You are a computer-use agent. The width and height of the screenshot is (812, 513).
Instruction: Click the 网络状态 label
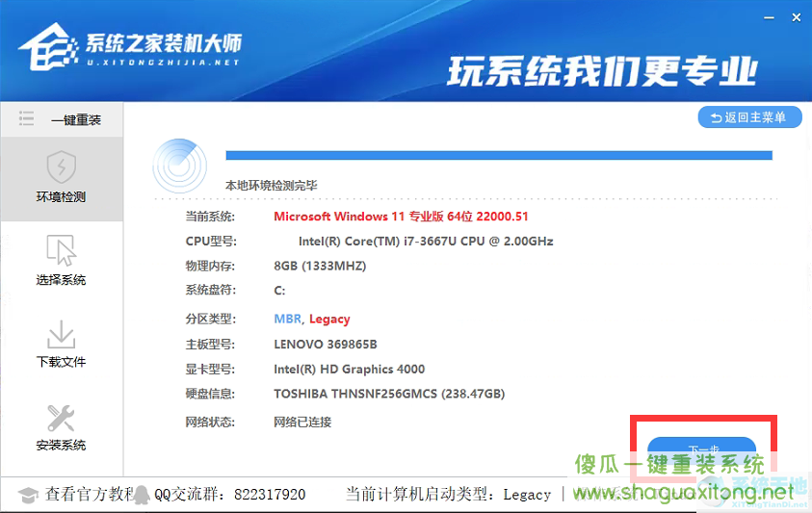[x=210, y=422]
